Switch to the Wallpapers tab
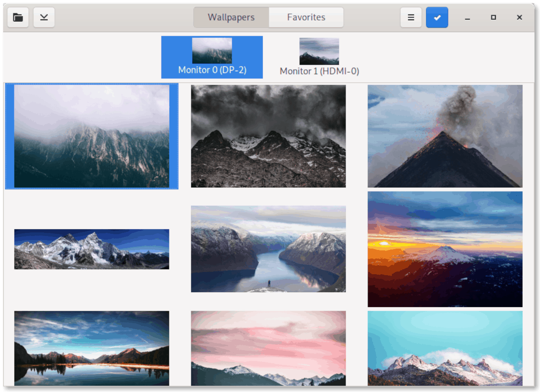The image size is (540, 392). coord(231,18)
